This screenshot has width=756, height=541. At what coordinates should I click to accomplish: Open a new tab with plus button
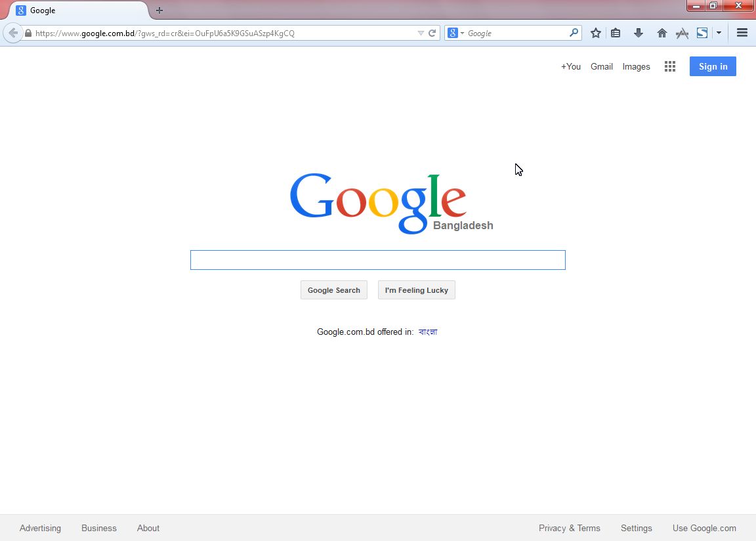[x=159, y=10]
